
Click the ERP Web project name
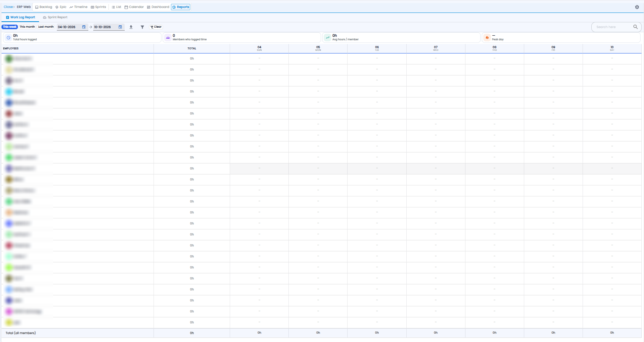click(x=24, y=7)
